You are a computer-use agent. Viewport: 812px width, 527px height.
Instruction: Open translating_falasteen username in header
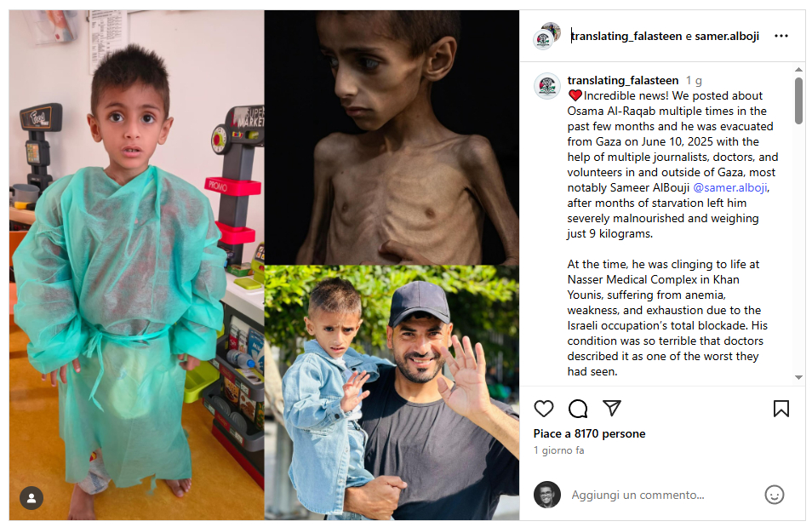[x=626, y=36]
